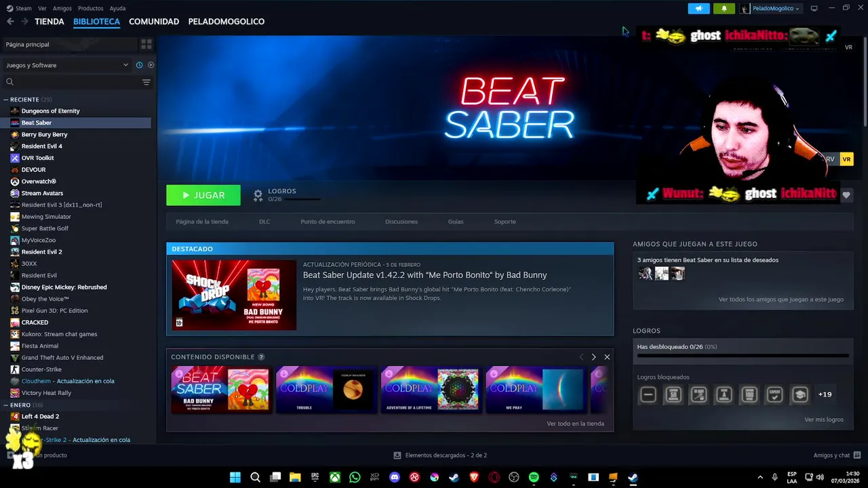Close the Contenido disponible panel with X
868x488 pixels.
click(x=607, y=357)
